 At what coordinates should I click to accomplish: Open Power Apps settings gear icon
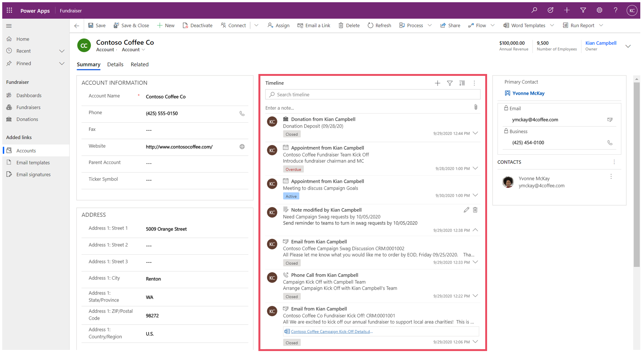pyautogui.click(x=599, y=10)
